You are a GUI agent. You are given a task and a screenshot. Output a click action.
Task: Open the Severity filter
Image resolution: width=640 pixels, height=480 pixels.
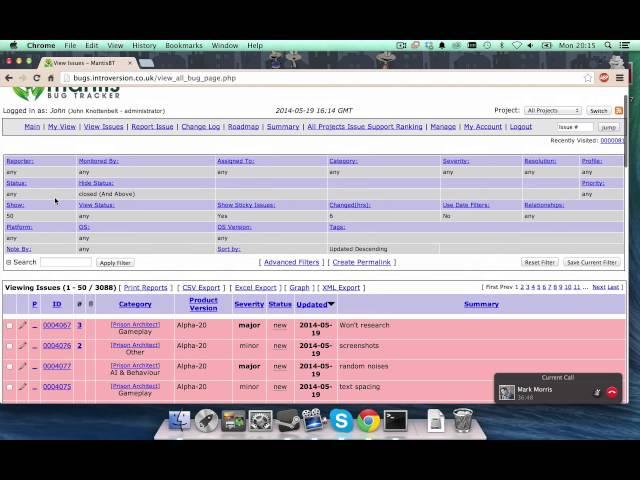point(456,161)
